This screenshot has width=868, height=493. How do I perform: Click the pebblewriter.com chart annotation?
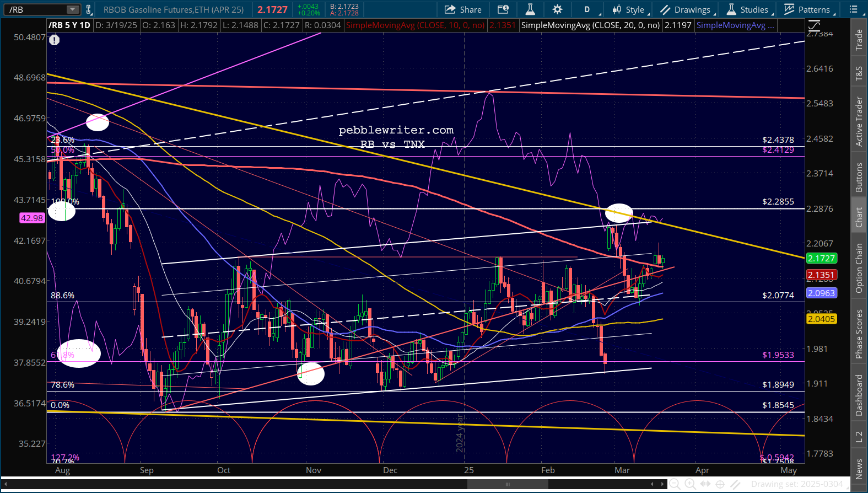coord(396,130)
